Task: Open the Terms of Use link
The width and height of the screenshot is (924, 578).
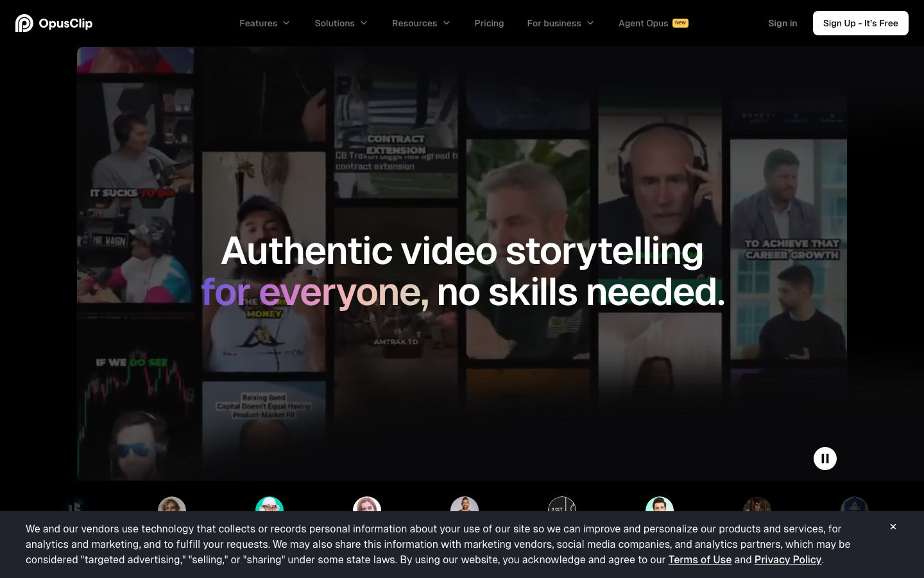Action: [x=699, y=559]
